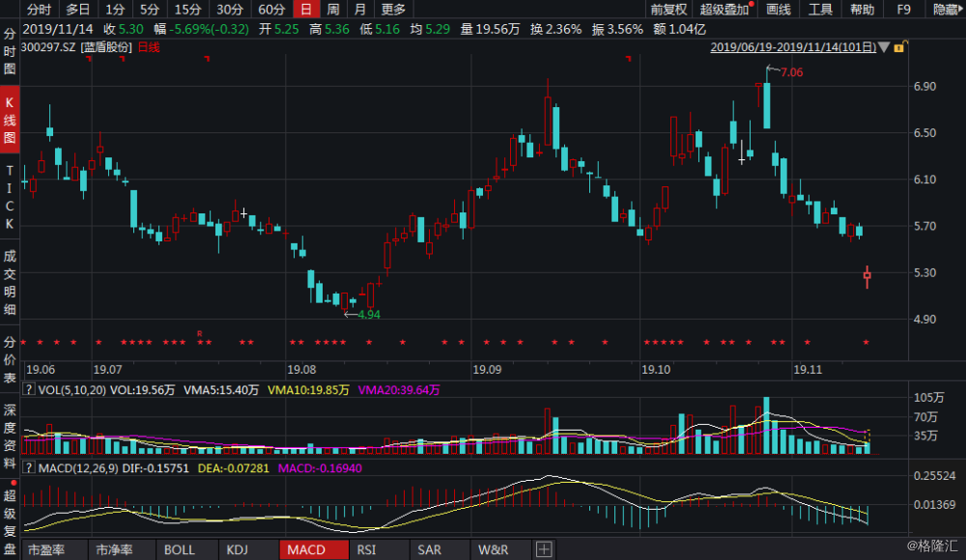Choose the 5分 period tab
The height and width of the screenshot is (560, 966).
point(149,10)
